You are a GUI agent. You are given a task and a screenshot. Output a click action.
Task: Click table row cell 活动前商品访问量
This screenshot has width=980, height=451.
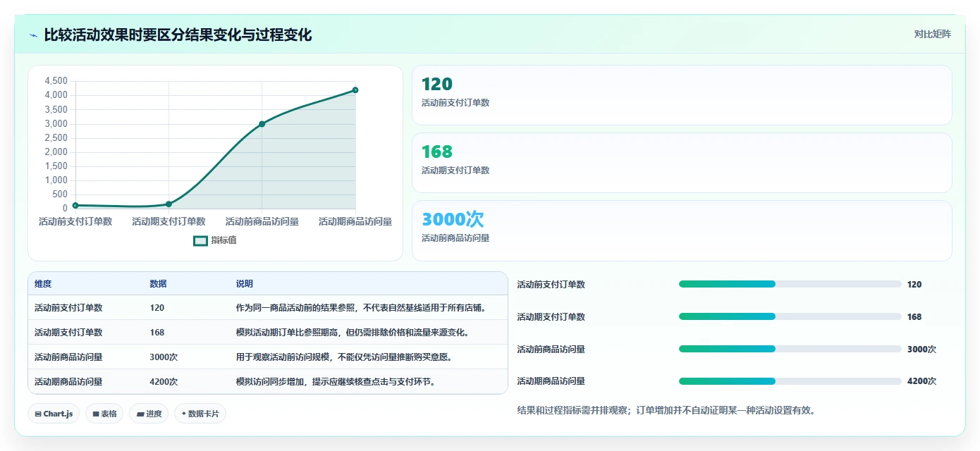point(68,357)
